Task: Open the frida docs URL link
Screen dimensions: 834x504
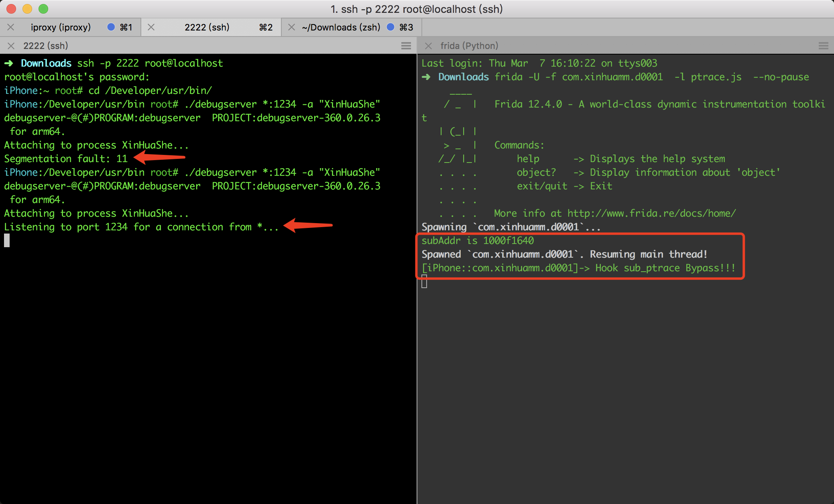Action: (x=651, y=213)
